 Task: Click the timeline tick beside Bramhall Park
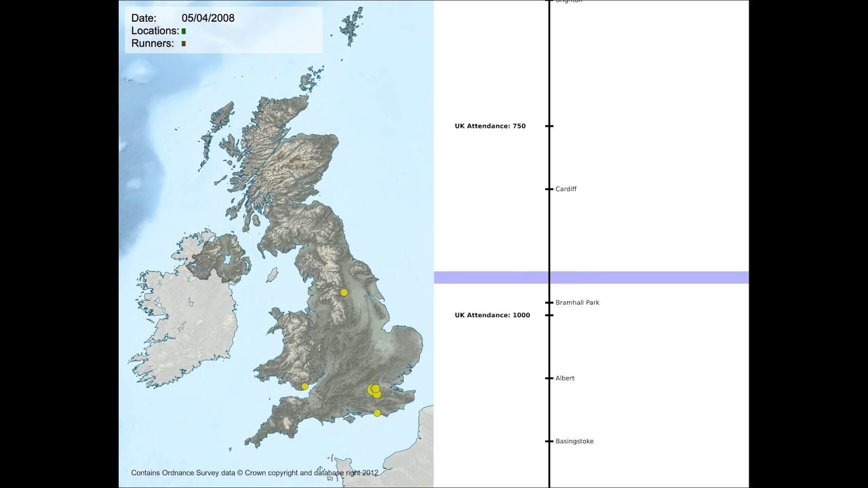pos(549,303)
